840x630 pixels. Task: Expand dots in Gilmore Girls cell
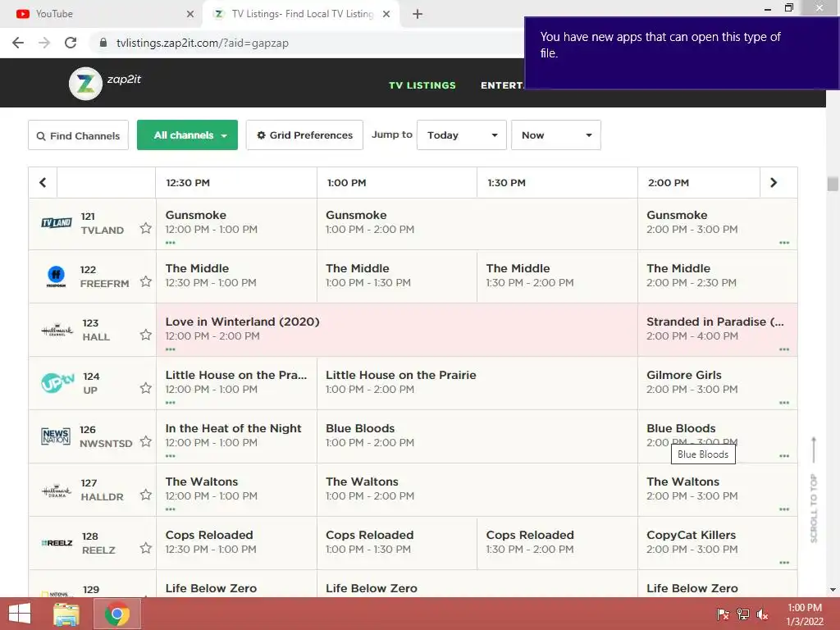[x=784, y=402]
